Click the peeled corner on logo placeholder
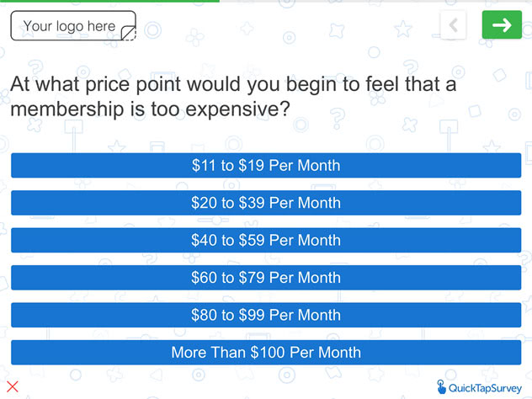Image resolution: width=532 pixels, height=399 pixels. tap(129, 33)
